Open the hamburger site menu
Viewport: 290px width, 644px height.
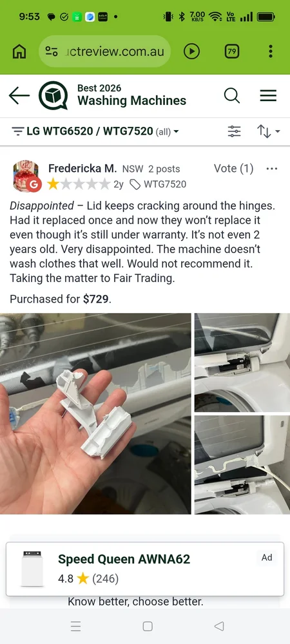pos(268,96)
